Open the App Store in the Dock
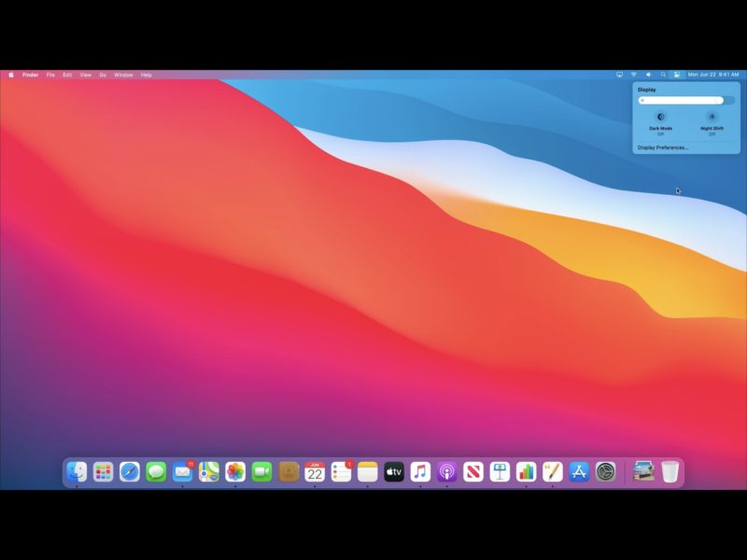Image resolution: width=747 pixels, height=560 pixels. click(579, 472)
